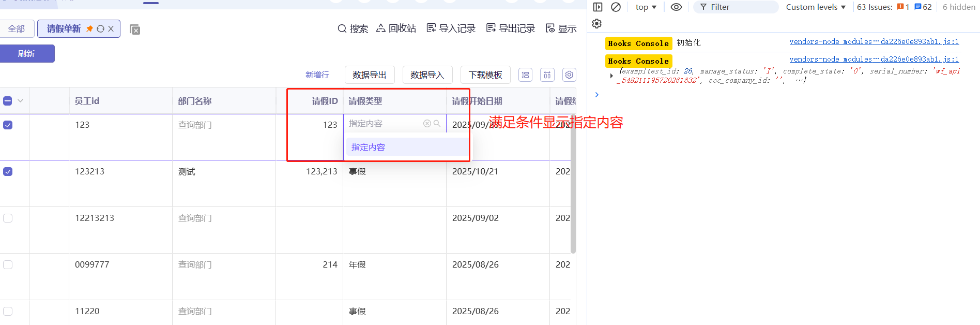Expand the Custom levels dropdown
This screenshot has width=980, height=325.
816,7
